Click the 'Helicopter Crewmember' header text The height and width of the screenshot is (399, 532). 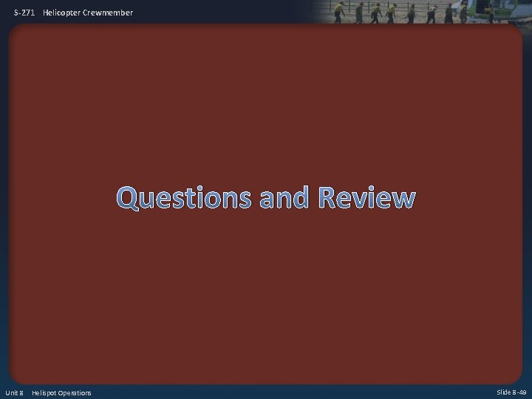(88, 13)
